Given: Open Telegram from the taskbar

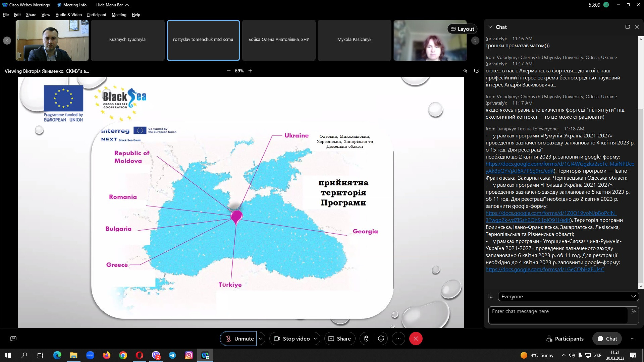Looking at the screenshot, I should [172, 355].
